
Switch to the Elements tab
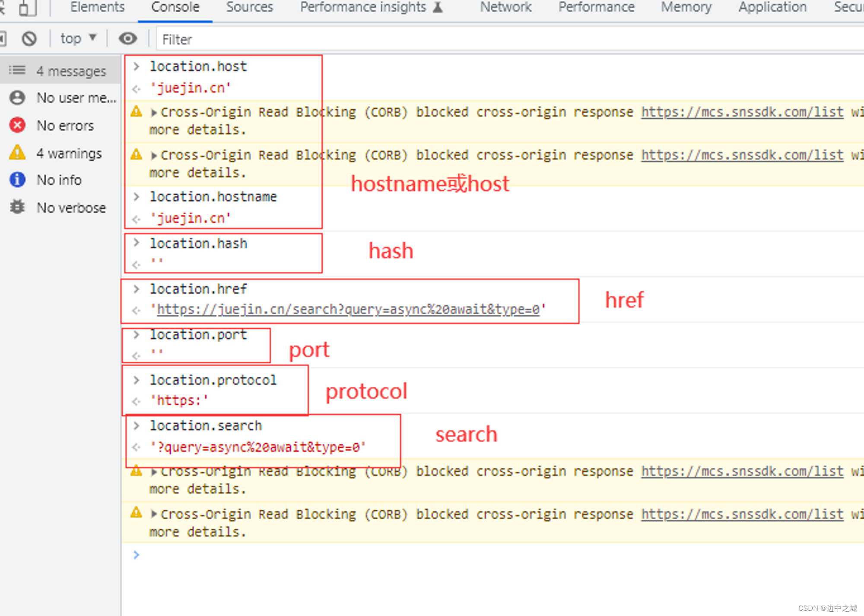[98, 7]
